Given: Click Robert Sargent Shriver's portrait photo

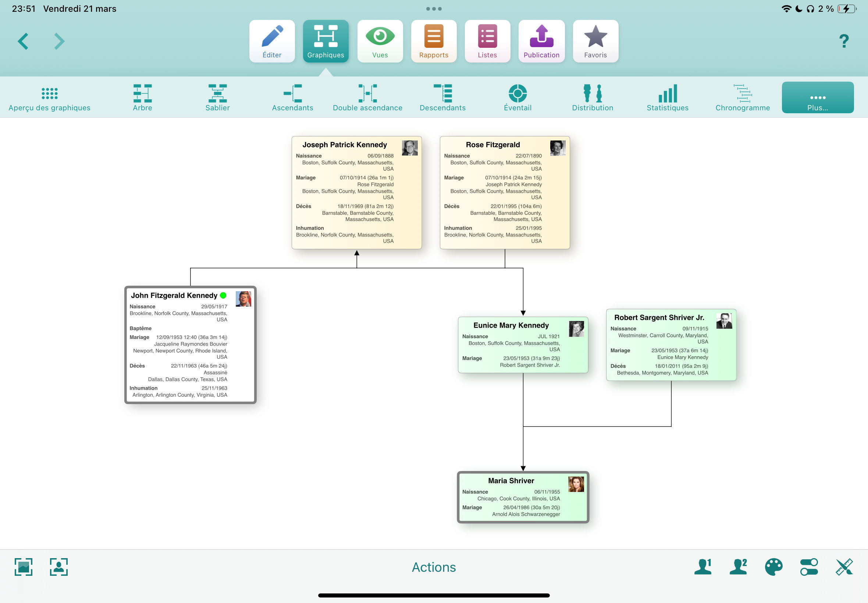Looking at the screenshot, I should coord(725,321).
